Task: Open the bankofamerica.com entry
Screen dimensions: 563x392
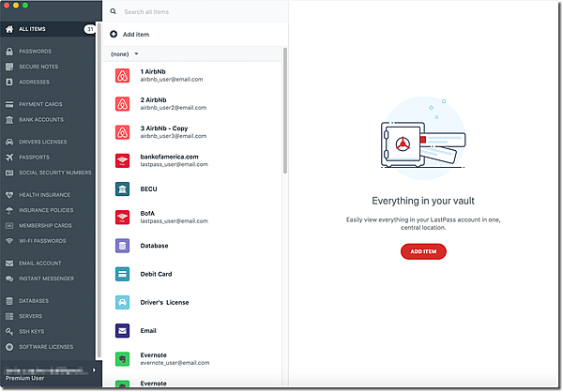Action: pyautogui.click(x=193, y=160)
